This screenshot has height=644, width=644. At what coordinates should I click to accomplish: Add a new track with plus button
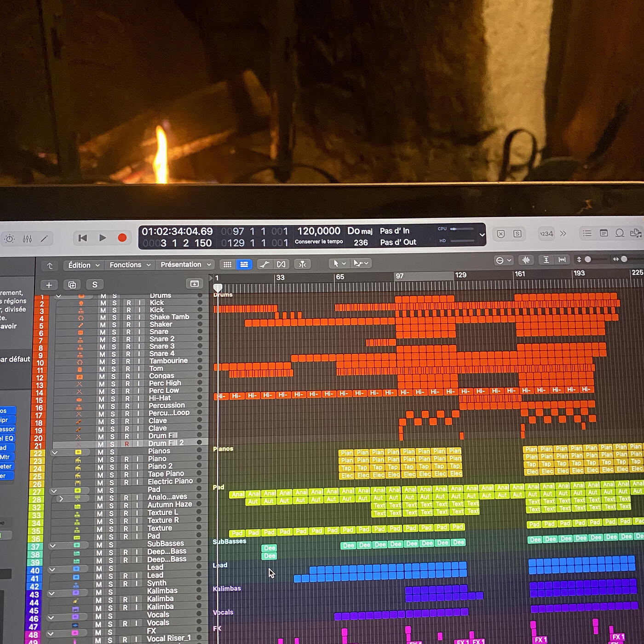(x=49, y=285)
